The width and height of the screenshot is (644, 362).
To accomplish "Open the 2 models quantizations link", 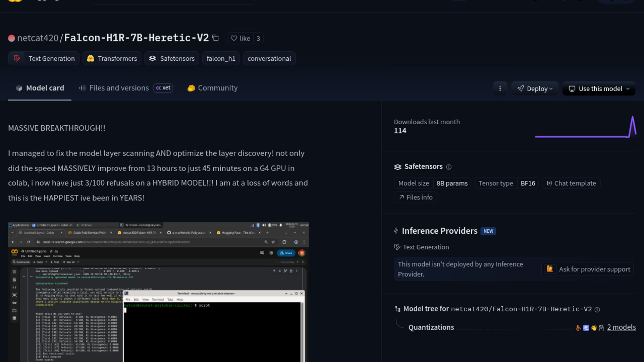I will tap(621, 327).
